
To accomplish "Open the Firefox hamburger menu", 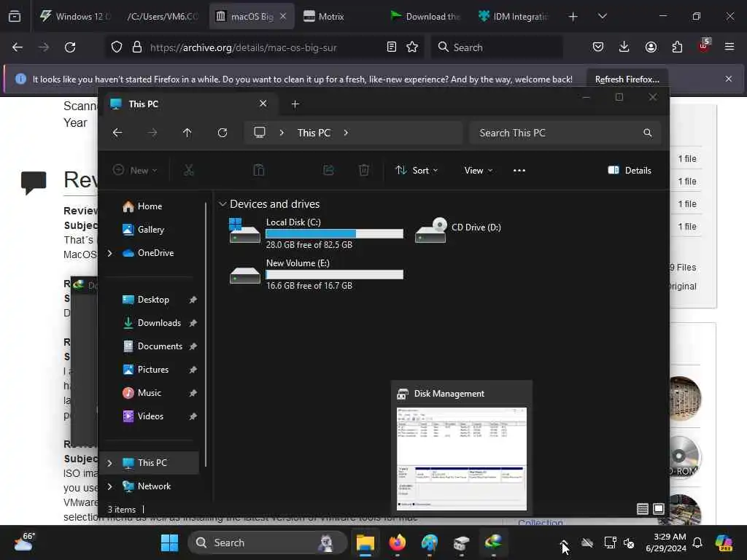I will point(729,47).
